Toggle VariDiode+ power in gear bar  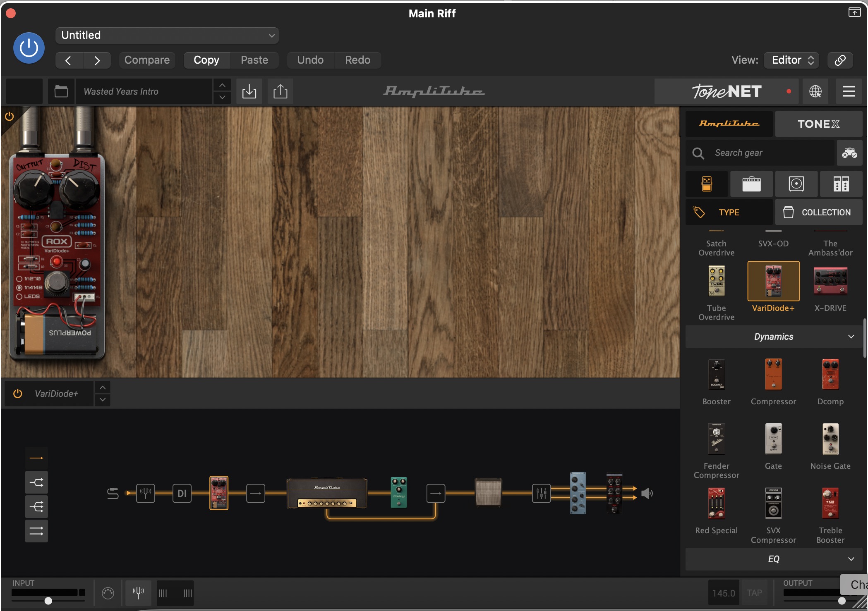18,394
